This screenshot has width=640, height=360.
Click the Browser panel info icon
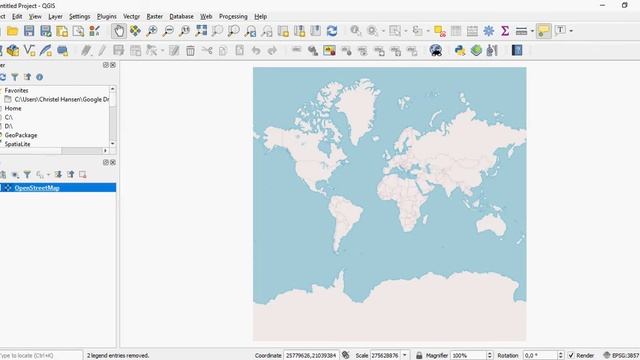[x=40, y=77]
